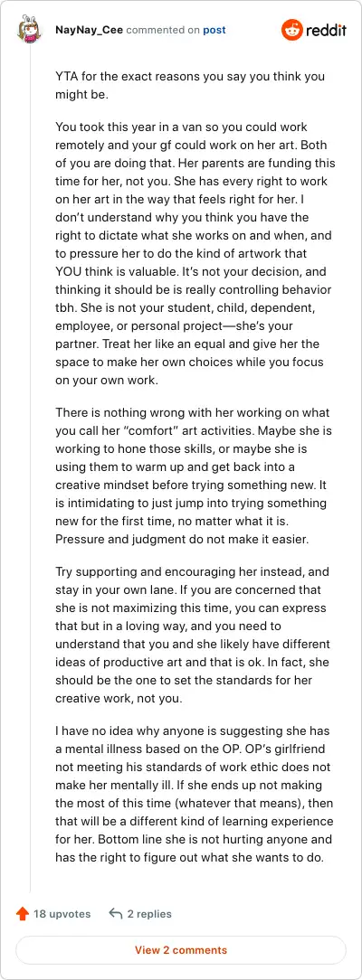The image size is (362, 980).
Task: Click the '18 upvotes' count label
Action: [x=62, y=914]
